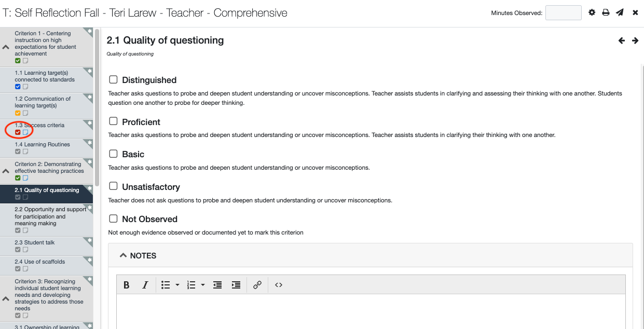Send the evaluation via the paper plane icon

click(620, 12)
